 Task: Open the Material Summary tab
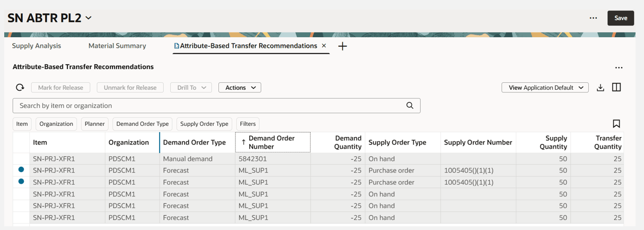(117, 46)
